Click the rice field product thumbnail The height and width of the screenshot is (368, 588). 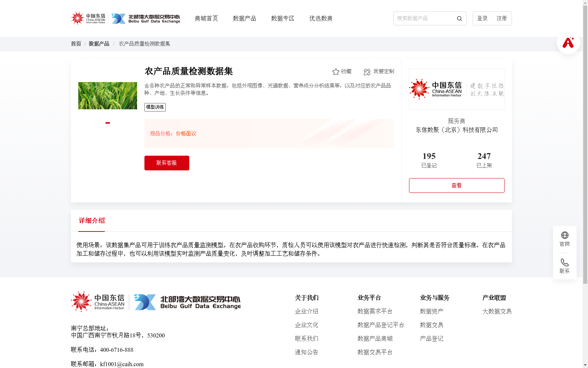tap(108, 96)
